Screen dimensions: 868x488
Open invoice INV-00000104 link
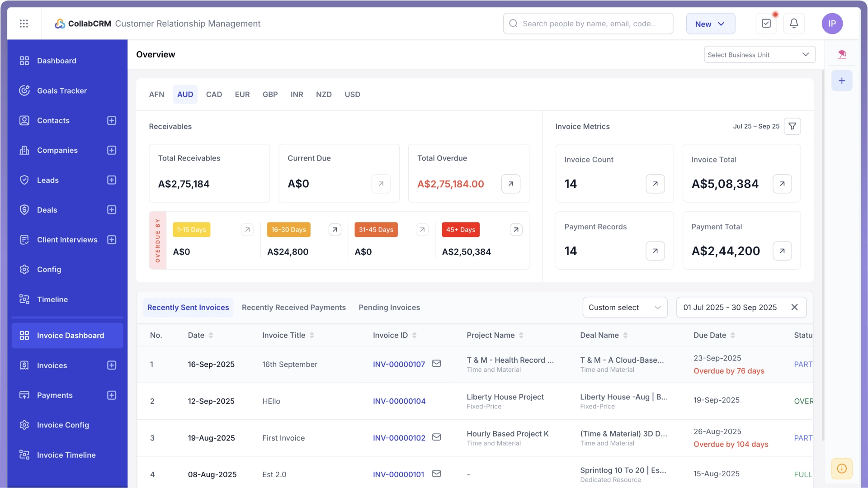(x=399, y=401)
